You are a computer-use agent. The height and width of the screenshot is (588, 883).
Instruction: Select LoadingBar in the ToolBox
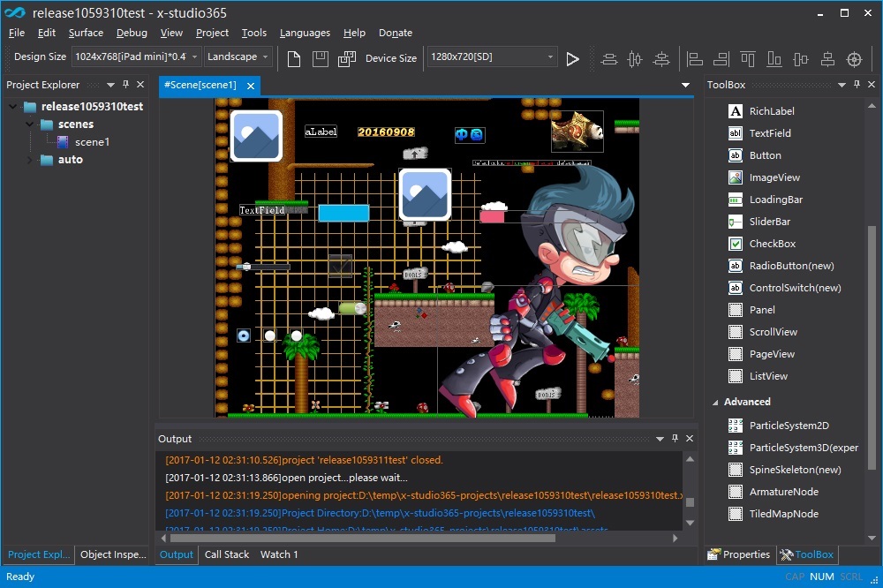775,200
